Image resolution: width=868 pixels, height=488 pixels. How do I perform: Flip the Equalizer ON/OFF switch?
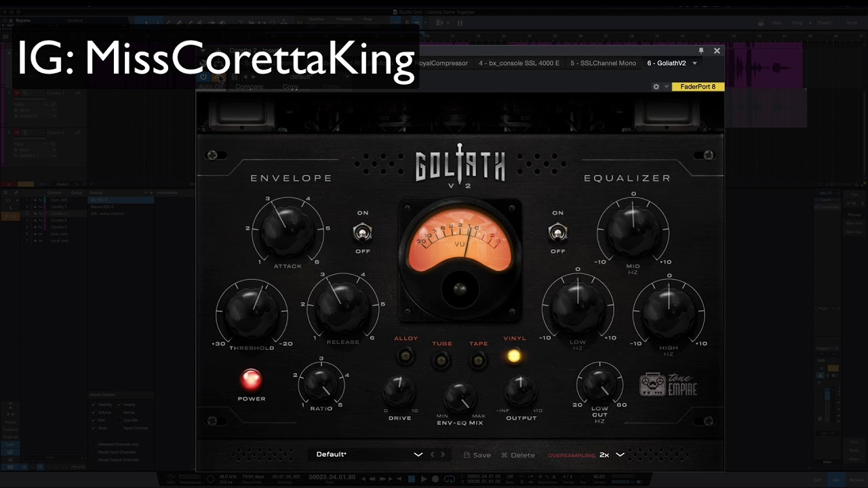tap(557, 232)
